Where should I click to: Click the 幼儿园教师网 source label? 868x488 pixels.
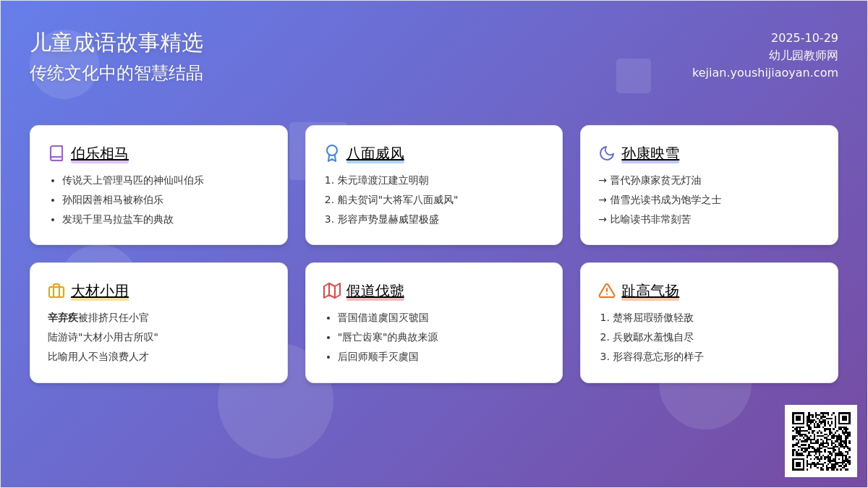click(803, 55)
